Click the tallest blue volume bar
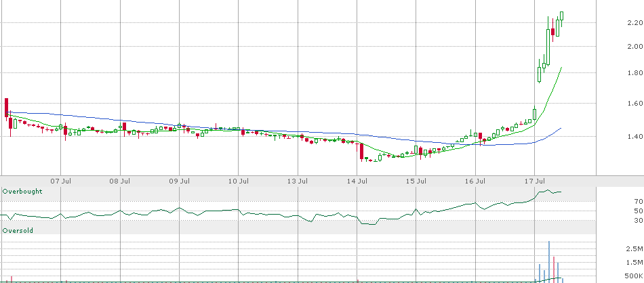 click(x=548, y=261)
